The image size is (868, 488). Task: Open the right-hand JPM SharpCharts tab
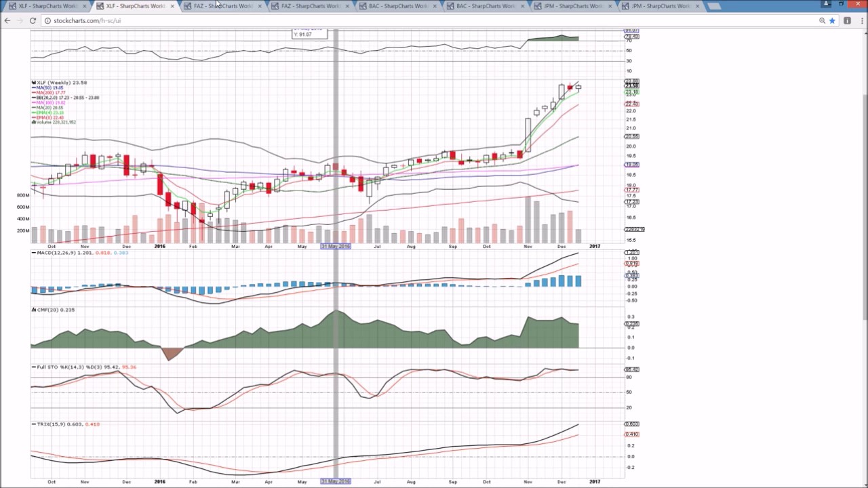[660, 6]
